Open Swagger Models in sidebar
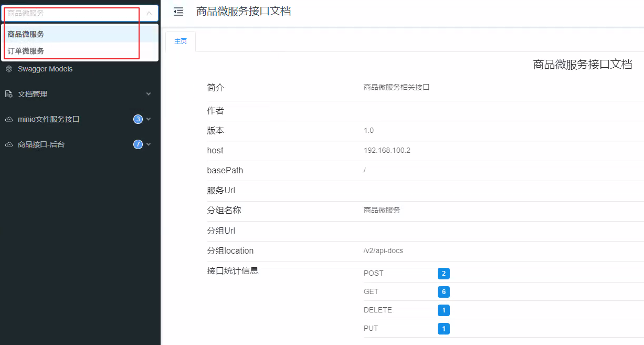The width and height of the screenshot is (644, 345). (45, 69)
